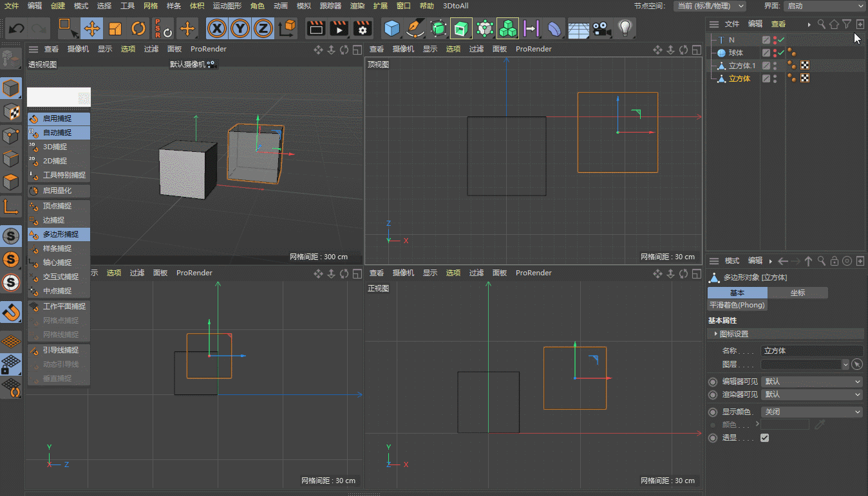Select the Move tool in the toolbar

click(92, 28)
